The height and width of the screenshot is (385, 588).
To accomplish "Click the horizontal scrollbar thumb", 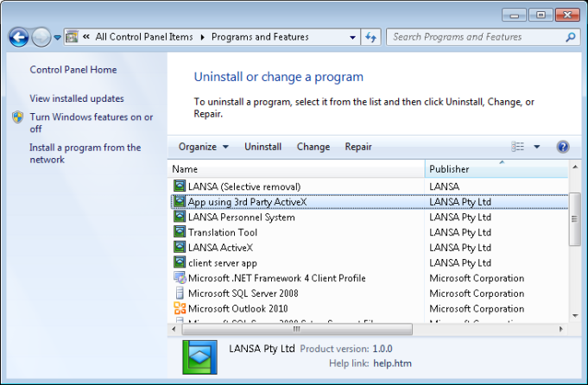I will click(297, 329).
